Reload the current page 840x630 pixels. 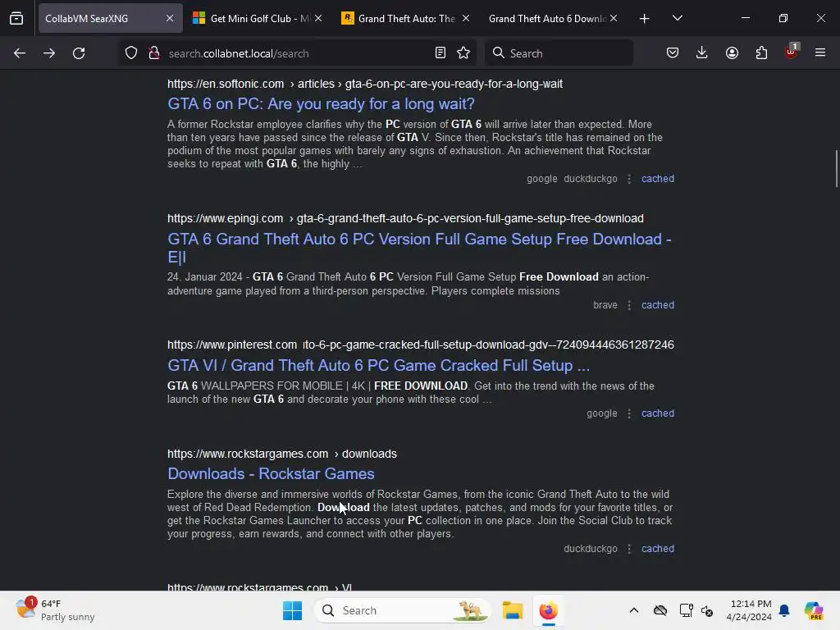pyautogui.click(x=79, y=53)
